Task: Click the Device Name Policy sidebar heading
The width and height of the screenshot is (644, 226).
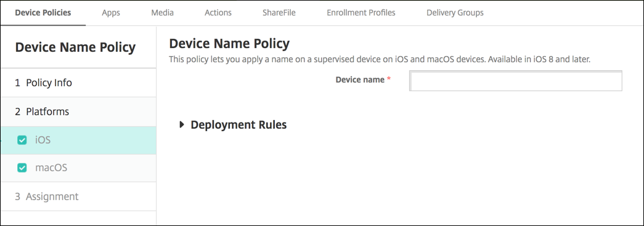Action: tap(75, 47)
